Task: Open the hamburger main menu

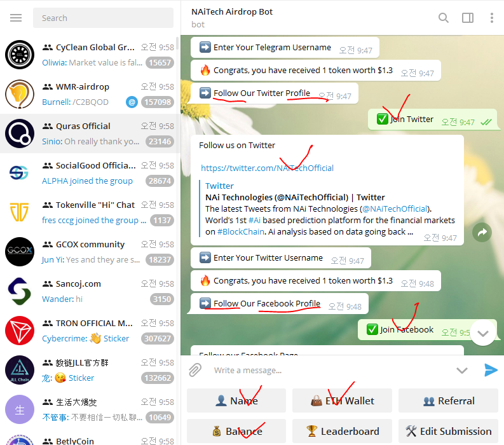Action: click(x=16, y=18)
